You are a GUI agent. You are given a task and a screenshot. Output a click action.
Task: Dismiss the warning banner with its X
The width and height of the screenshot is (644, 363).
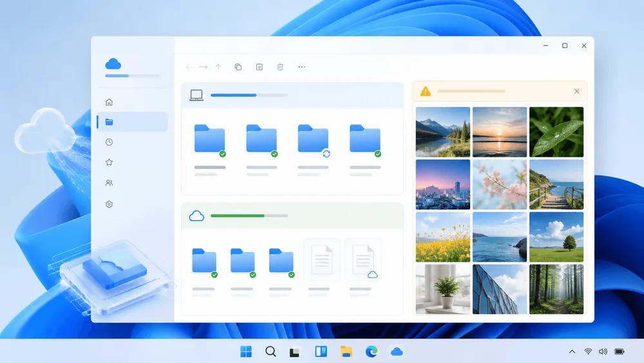[x=576, y=92]
